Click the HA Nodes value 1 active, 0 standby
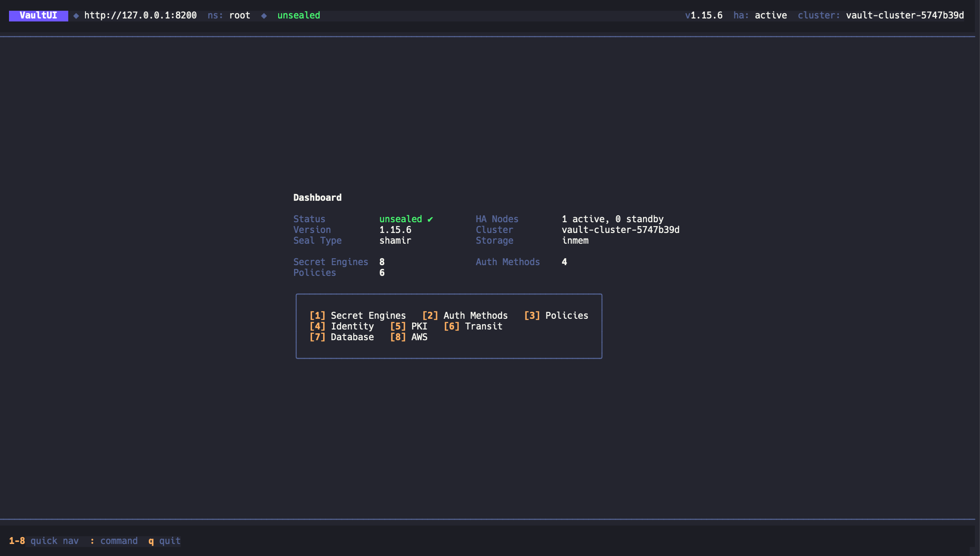 click(613, 219)
